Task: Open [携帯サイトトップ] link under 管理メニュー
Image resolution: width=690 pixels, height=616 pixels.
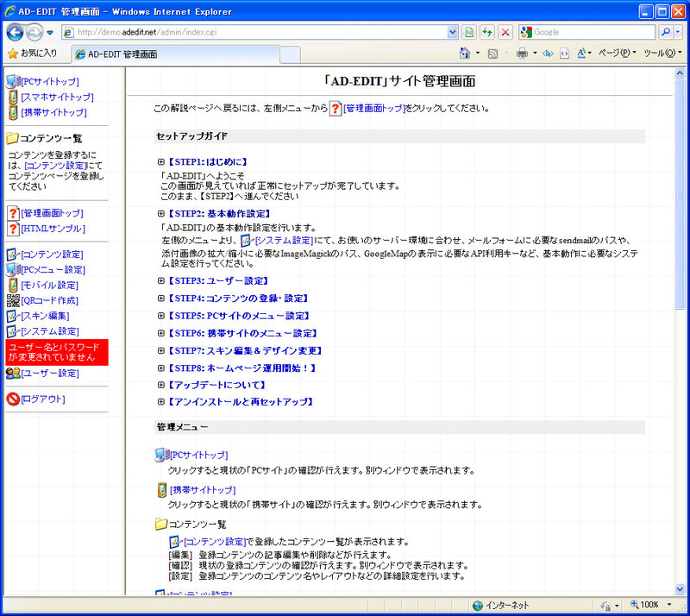Action: click(203, 490)
